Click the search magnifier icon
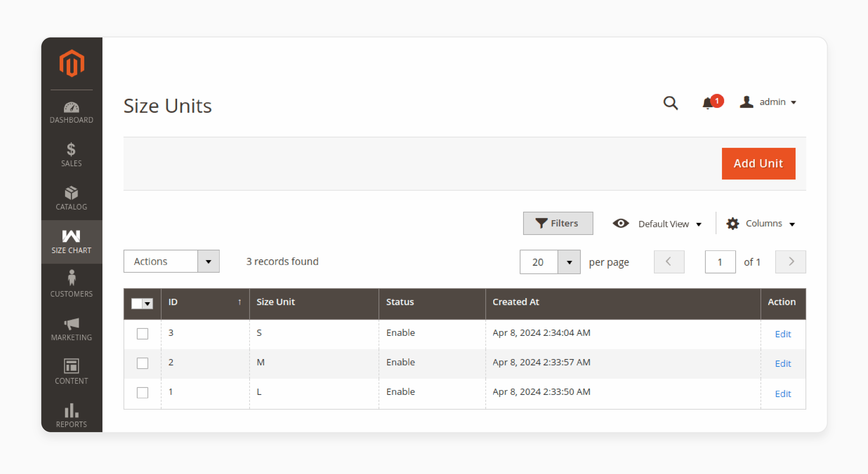The width and height of the screenshot is (868, 474). (671, 103)
